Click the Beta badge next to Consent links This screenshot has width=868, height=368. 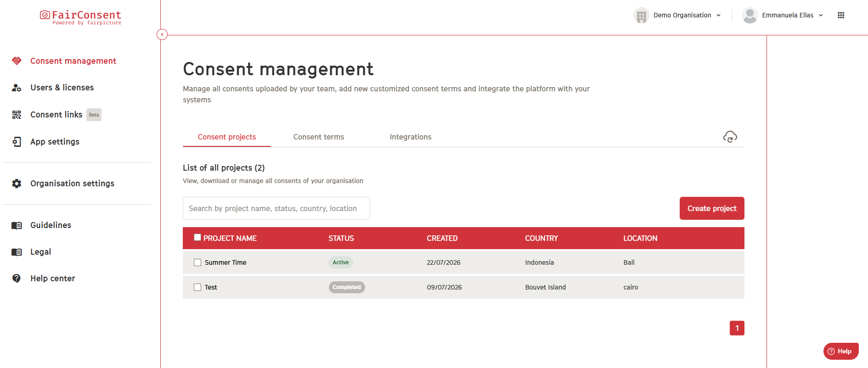click(x=94, y=115)
